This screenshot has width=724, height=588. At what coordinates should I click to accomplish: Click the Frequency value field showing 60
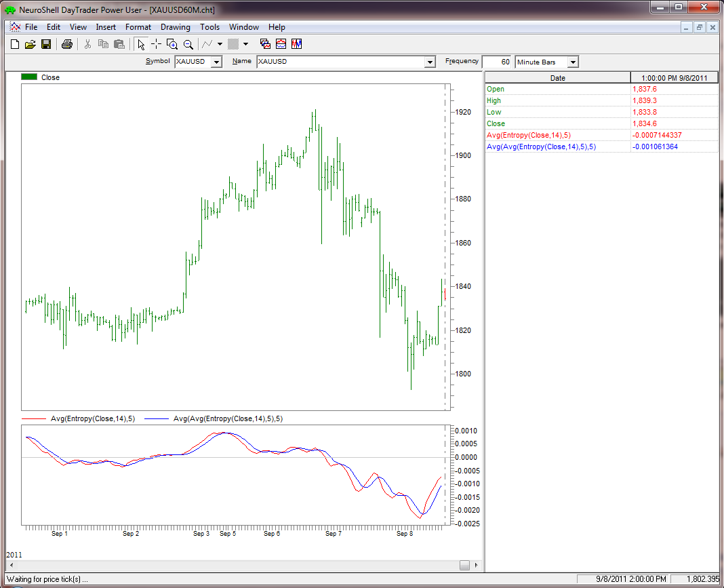tap(496, 62)
